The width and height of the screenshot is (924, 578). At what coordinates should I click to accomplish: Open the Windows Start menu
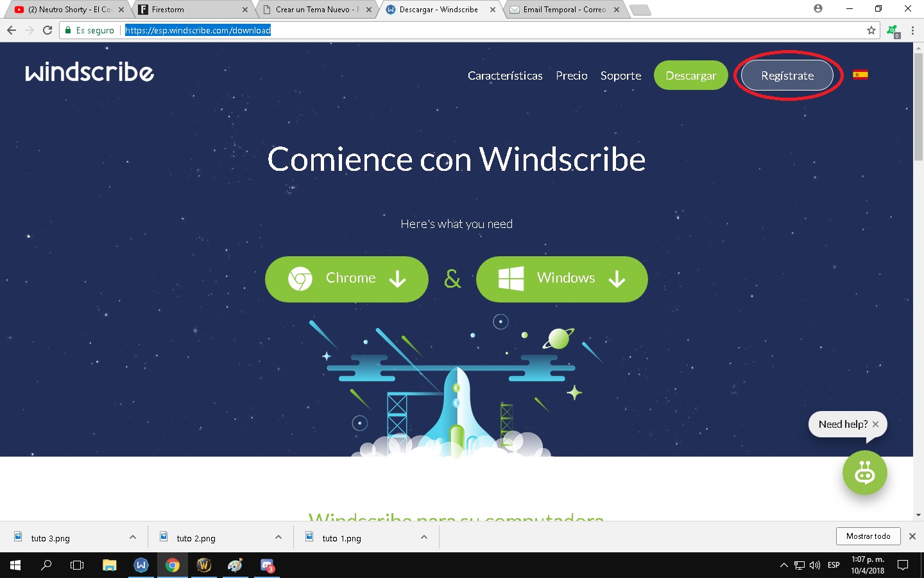[15, 565]
